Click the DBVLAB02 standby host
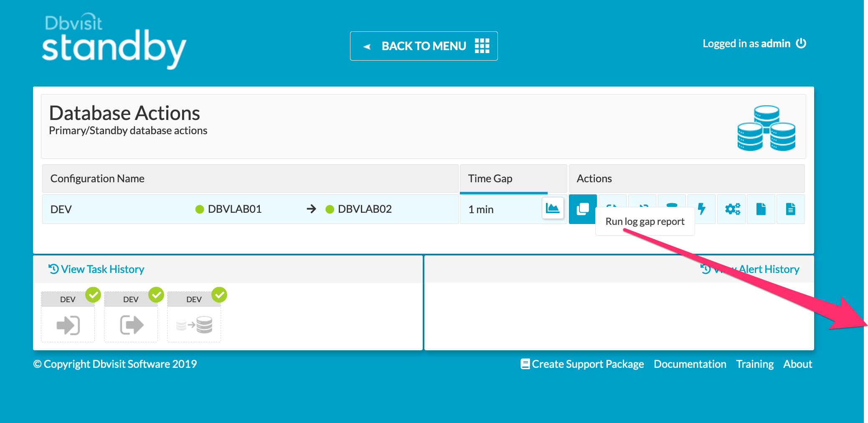868x423 pixels. (365, 209)
